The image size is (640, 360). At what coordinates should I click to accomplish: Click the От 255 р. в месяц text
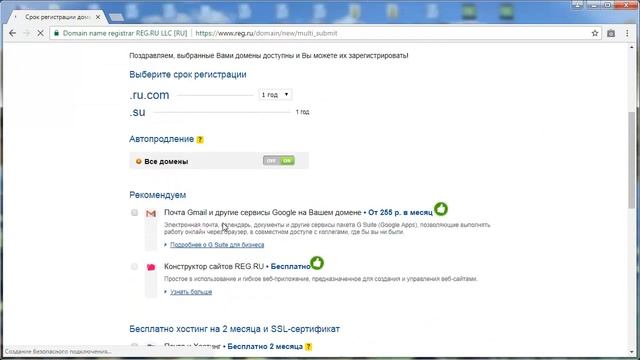coord(400,213)
